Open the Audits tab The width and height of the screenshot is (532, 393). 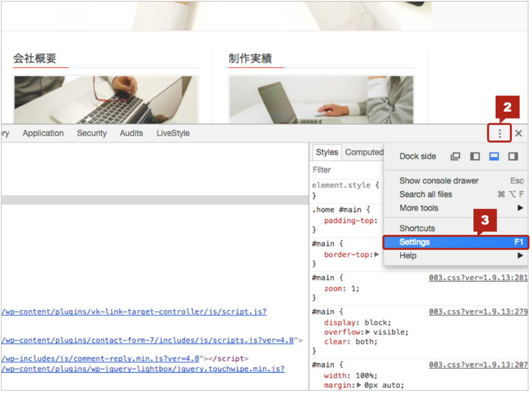[x=131, y=134]
